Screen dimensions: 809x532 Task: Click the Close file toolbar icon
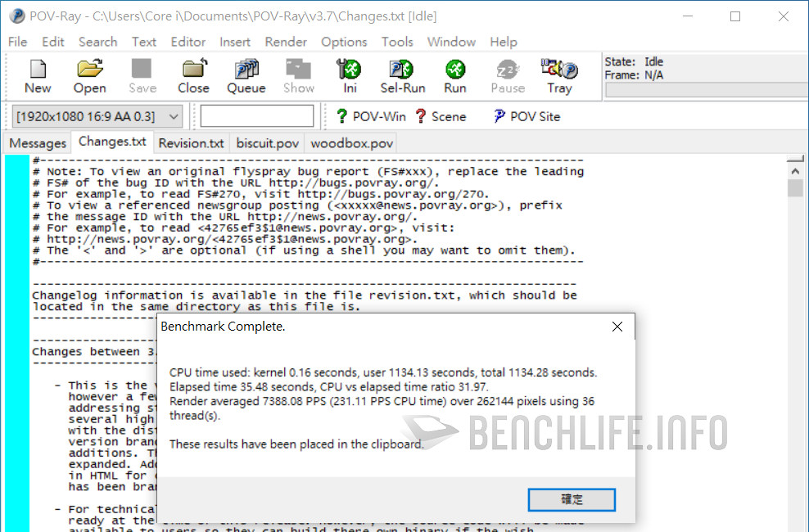pos(193,76)
